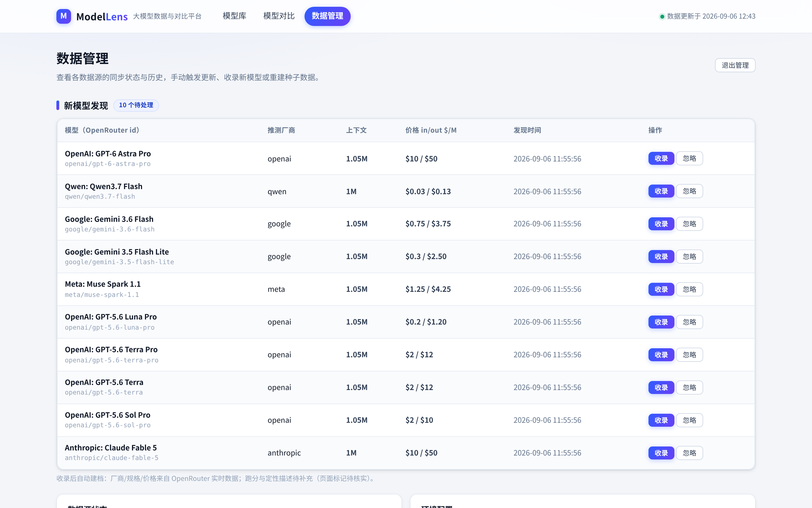Click the meta/muse-spark-1.1 model id
The height and width of the screenshot is (508, 812).
coord(102,295)
